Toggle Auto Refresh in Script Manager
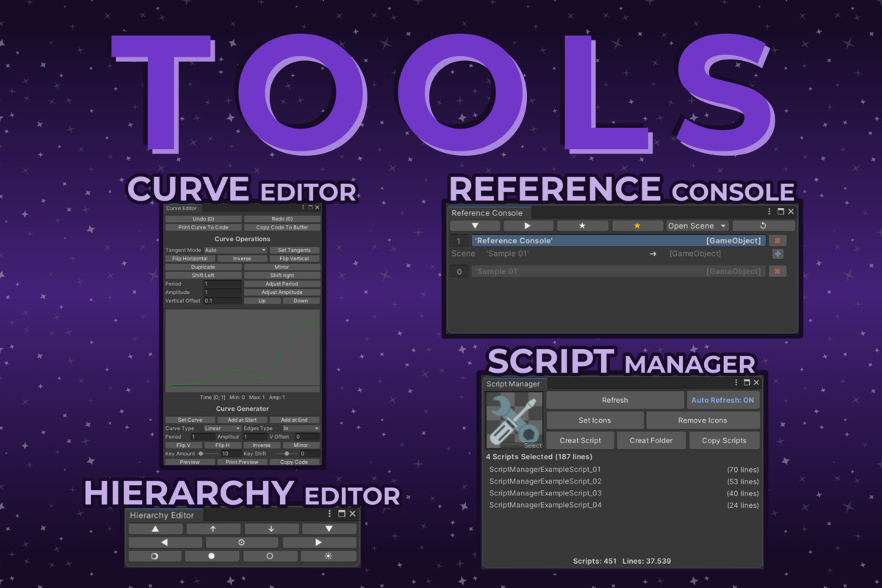 coord(723,401)
